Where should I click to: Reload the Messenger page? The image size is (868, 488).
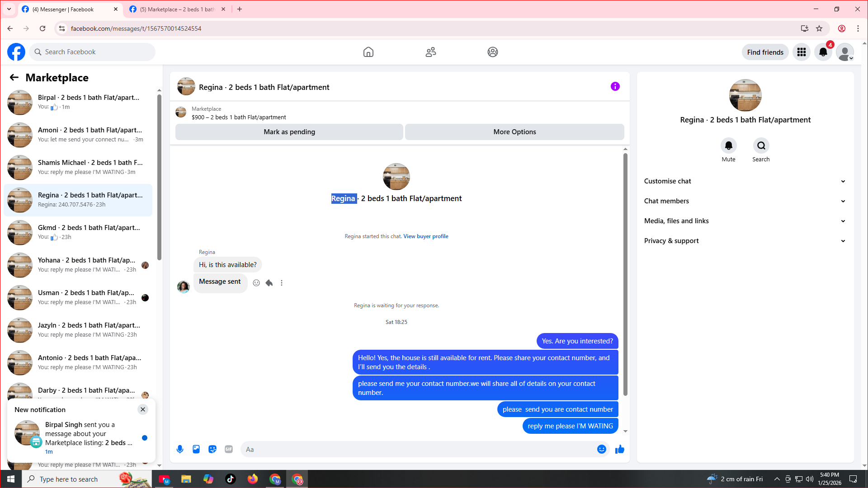pyautogui.click(x=42, y=28)
